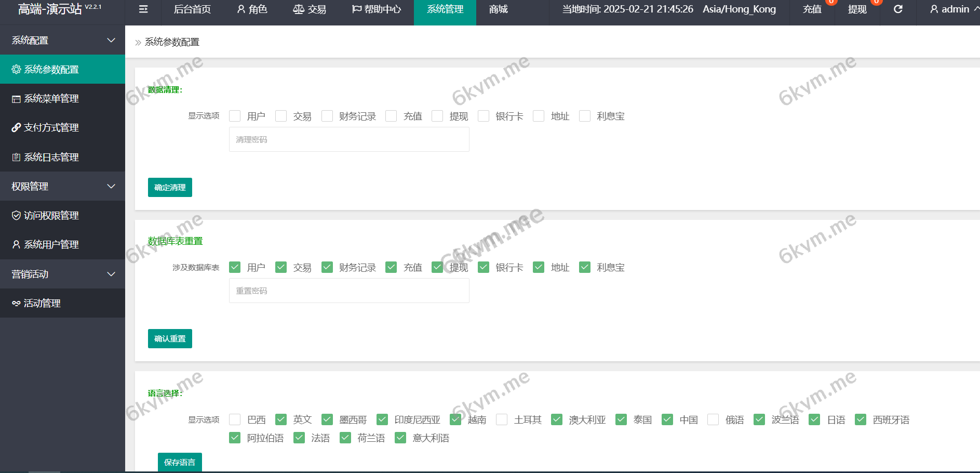Open 活动管理 sidebar item
The height and width of the screenshot is (473, 980).
click(42, 303)
